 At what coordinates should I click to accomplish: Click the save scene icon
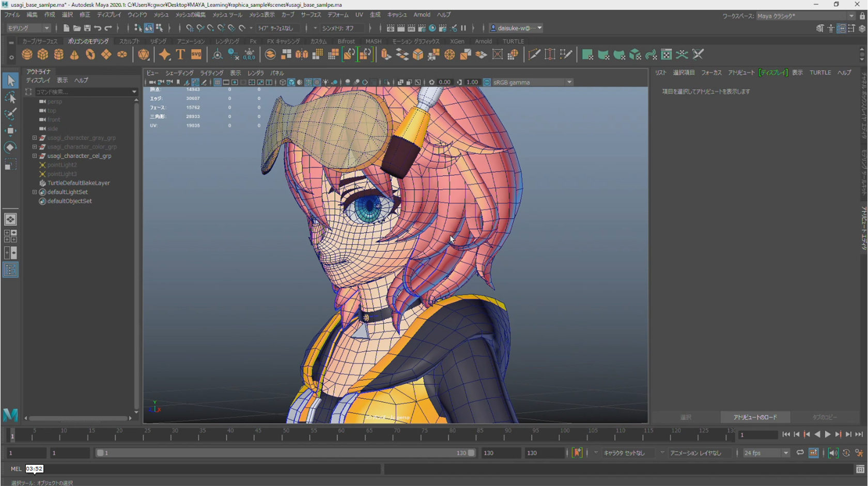[x=87, y=28]
